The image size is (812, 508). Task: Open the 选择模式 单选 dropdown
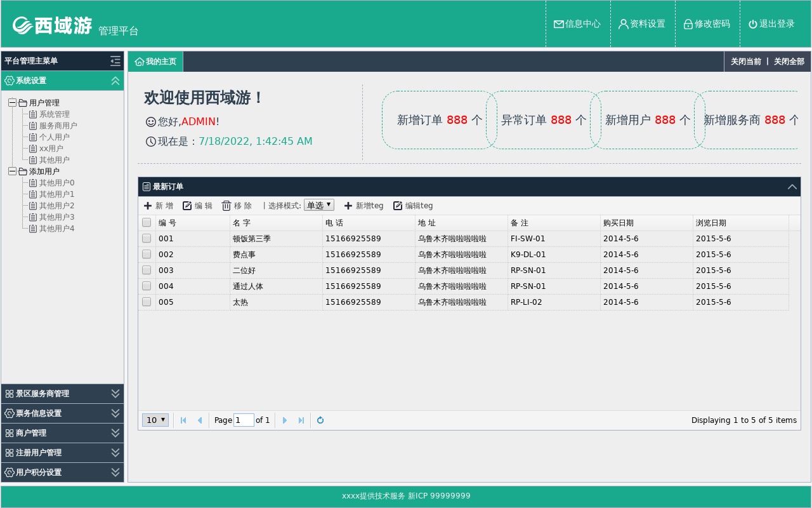point(318,205)
